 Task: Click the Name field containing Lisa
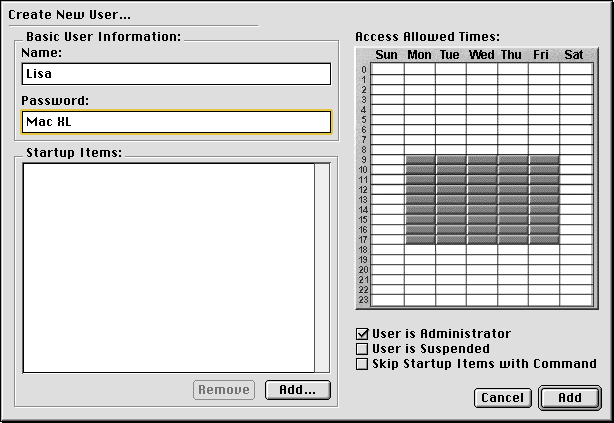(176, 74)
